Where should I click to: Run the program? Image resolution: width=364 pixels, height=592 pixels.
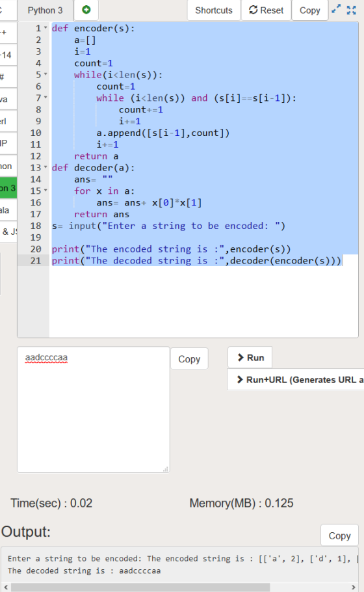coord(250,358)
